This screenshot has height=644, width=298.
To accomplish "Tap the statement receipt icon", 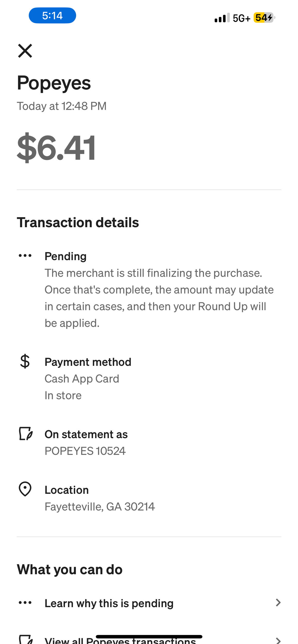I will click(x=26, y=434).
